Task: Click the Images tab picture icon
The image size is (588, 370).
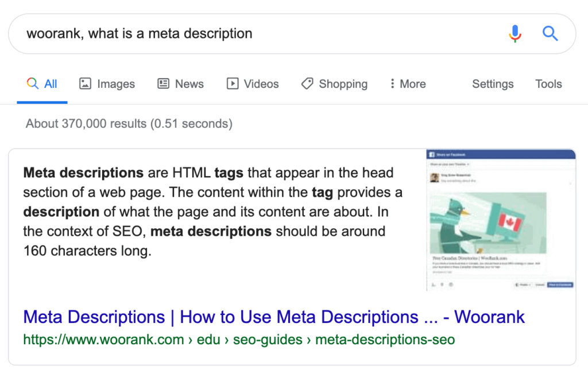Action: (85, 84)
